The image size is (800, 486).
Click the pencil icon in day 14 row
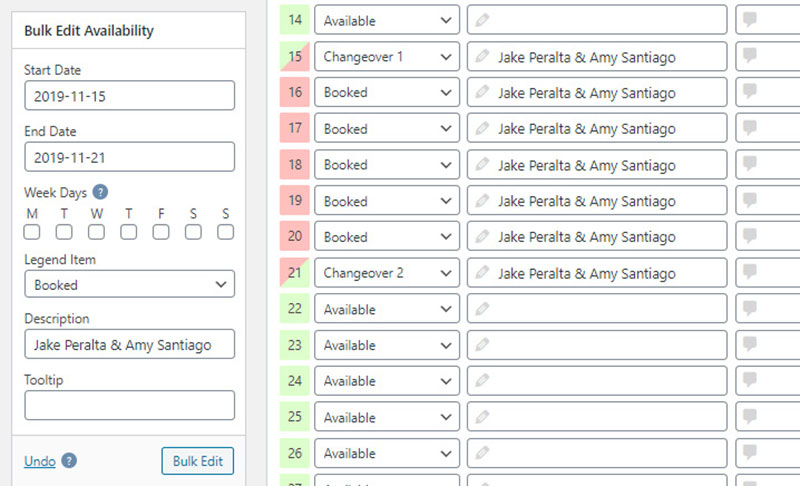482,20
